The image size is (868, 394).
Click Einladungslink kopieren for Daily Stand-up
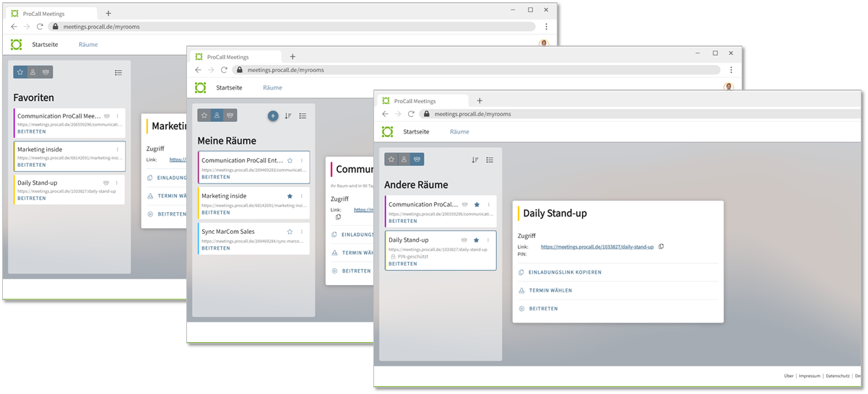tap(565, 272)
